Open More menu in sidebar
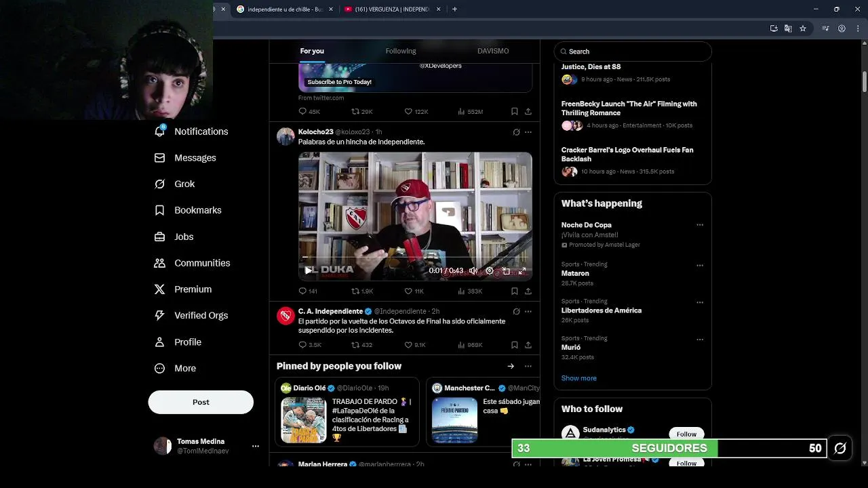 coord(175,369)
